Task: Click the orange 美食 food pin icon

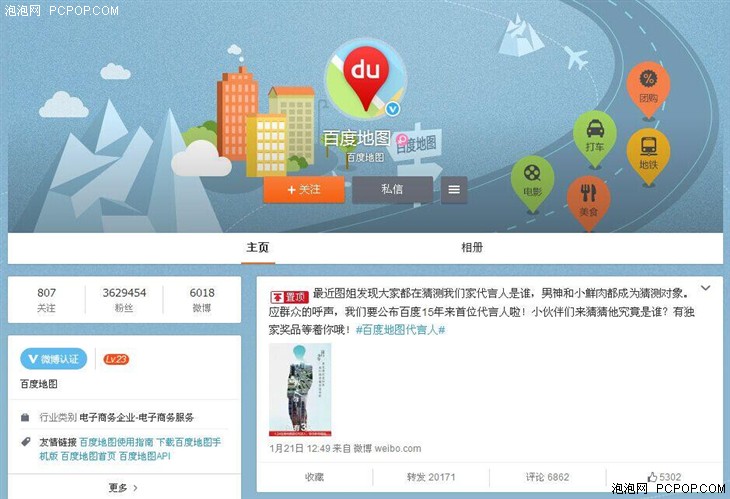Action: (x=588, y=202)
